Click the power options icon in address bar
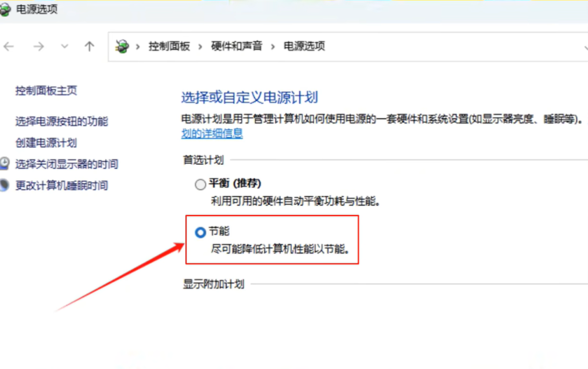 point(122,46)
